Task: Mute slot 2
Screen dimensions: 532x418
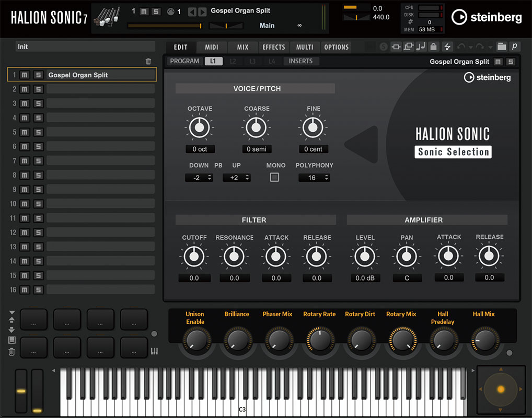Action: point(25,89)
